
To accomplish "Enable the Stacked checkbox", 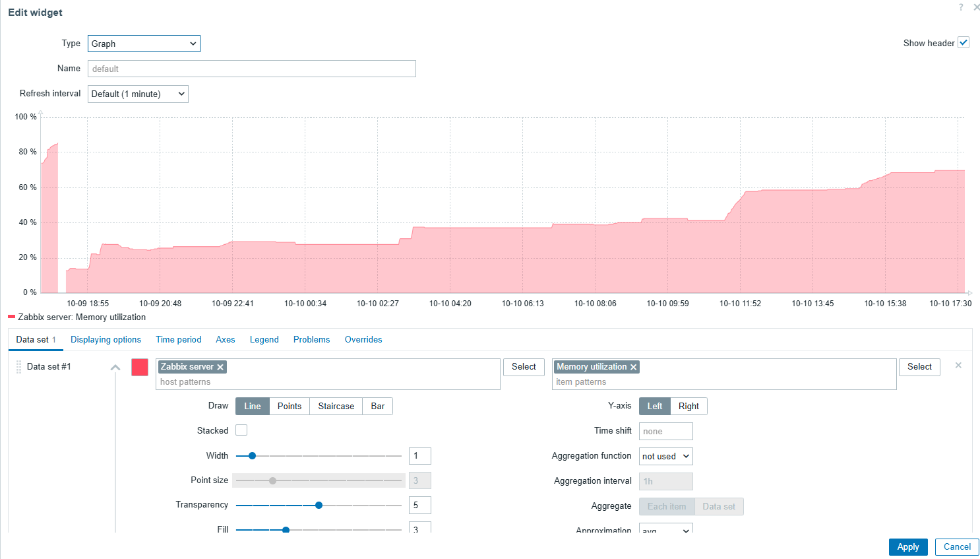I will (241, 430).
